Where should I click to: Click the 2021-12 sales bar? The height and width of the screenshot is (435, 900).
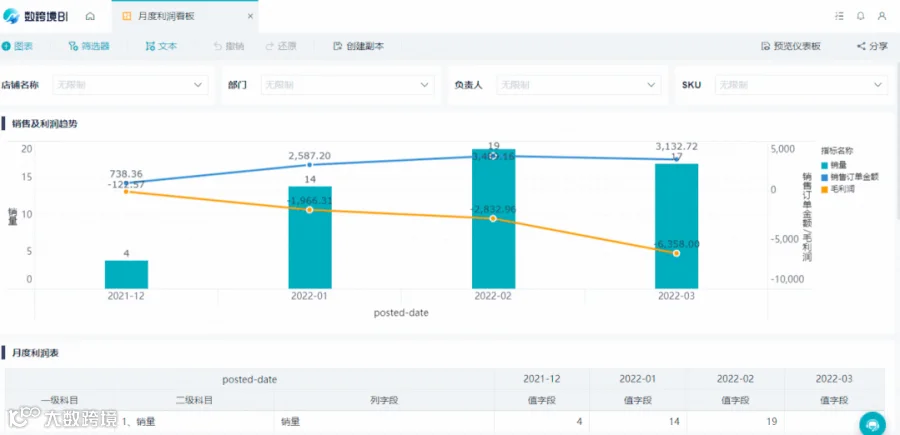tap(126, 274)
